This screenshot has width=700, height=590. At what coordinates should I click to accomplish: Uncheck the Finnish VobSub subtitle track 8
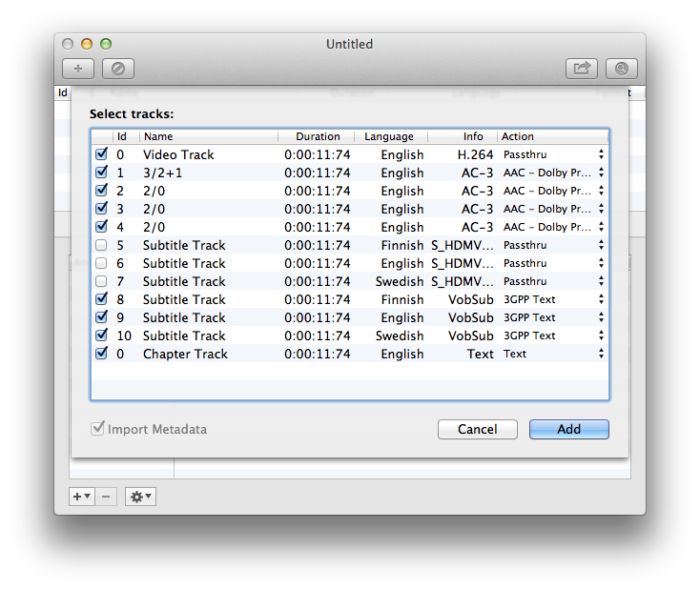pos(101,299)
